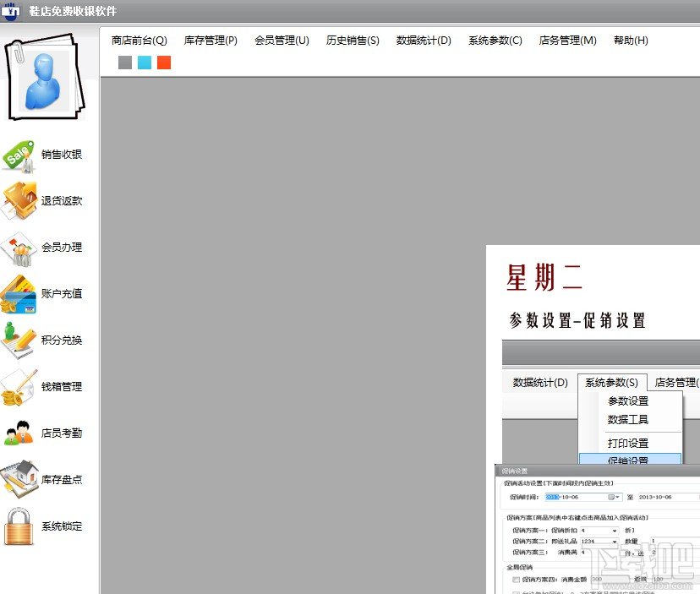
Task: Open the 会员管理(U) menu
Action: pos(282,41)
